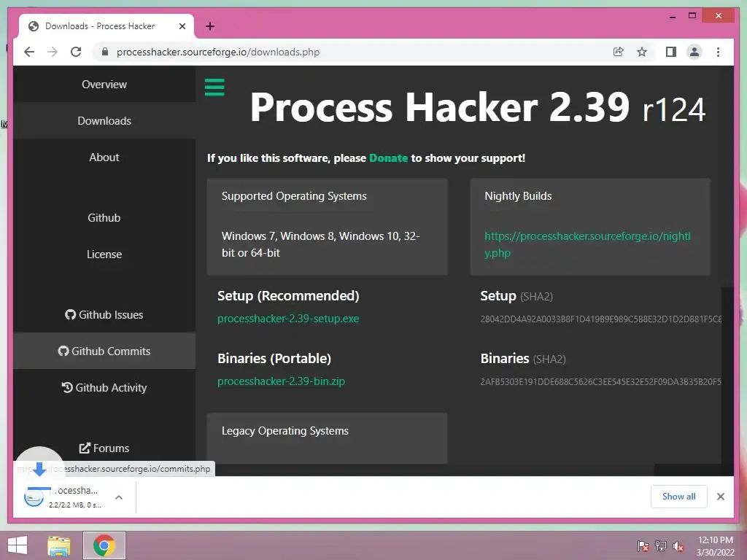Click the Binaries SHA2 hash text

[x=601, y=381]
